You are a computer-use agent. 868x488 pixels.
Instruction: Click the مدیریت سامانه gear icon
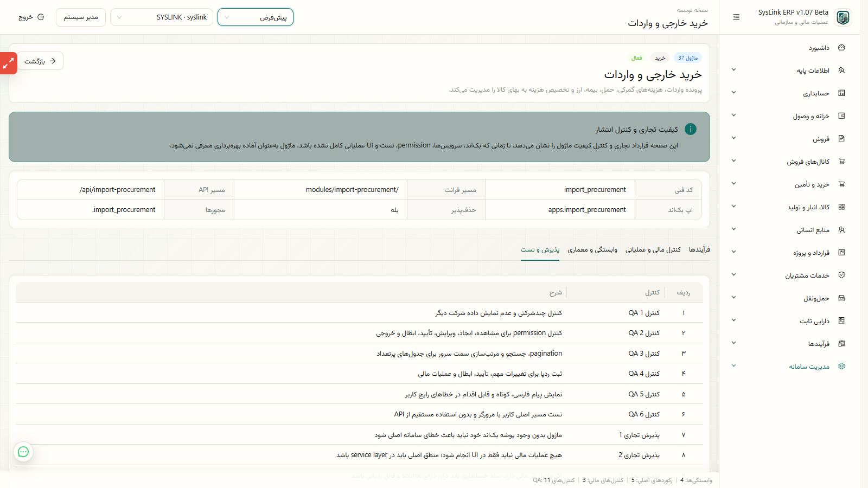click(841, 367)
